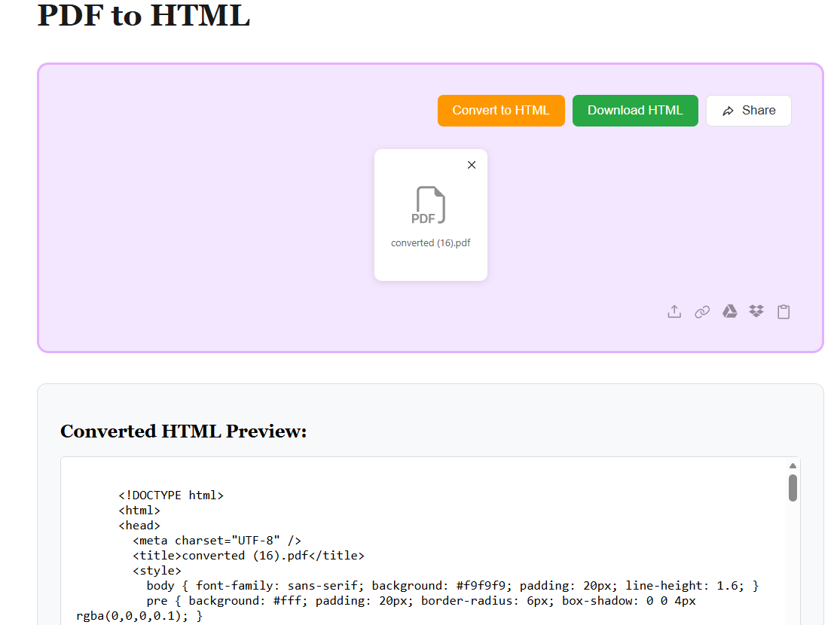Remove converted (16).pdf with the X
Image resolution: width=840 pixels, height=625 pixels.
[x=472, y=165]
